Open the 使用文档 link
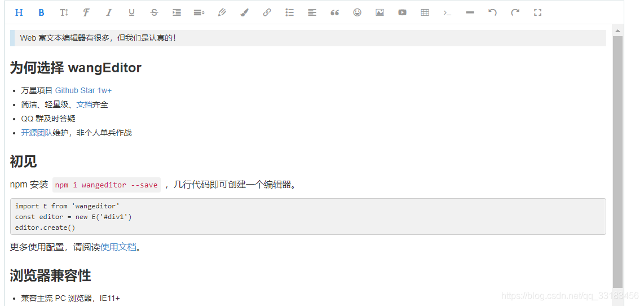This screenshot has width=644, height=306. point(118,247)
